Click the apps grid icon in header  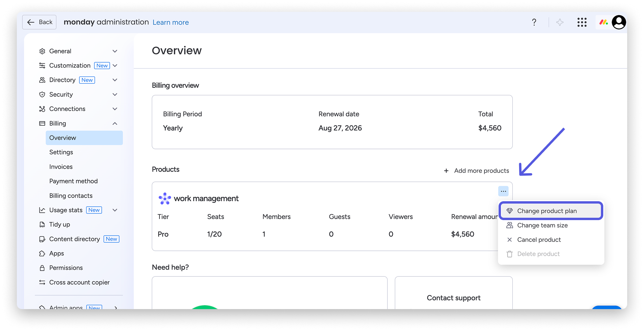click(x=582, y=22)
